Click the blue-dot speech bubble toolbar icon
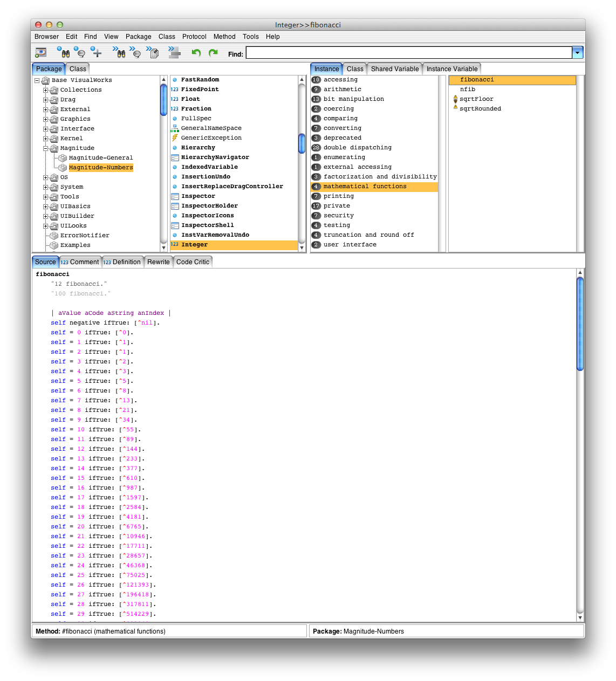 [x=80, y=52]
